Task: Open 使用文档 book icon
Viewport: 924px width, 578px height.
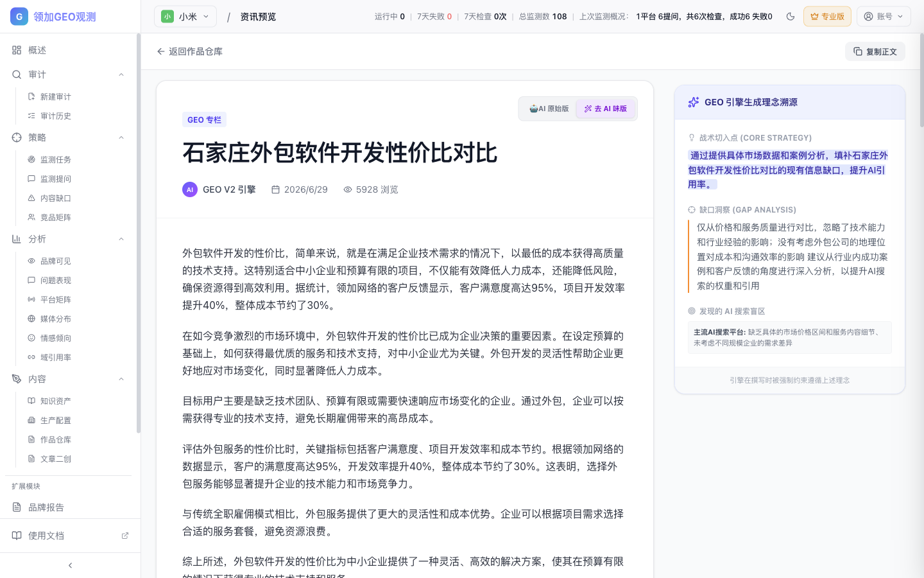Action: click(x=17, y=536)
